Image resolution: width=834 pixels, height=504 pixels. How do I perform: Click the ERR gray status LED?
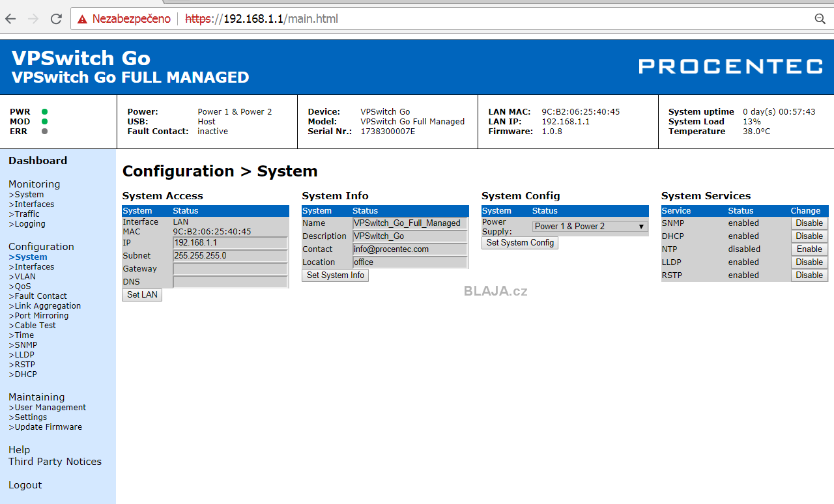point(44,132)
